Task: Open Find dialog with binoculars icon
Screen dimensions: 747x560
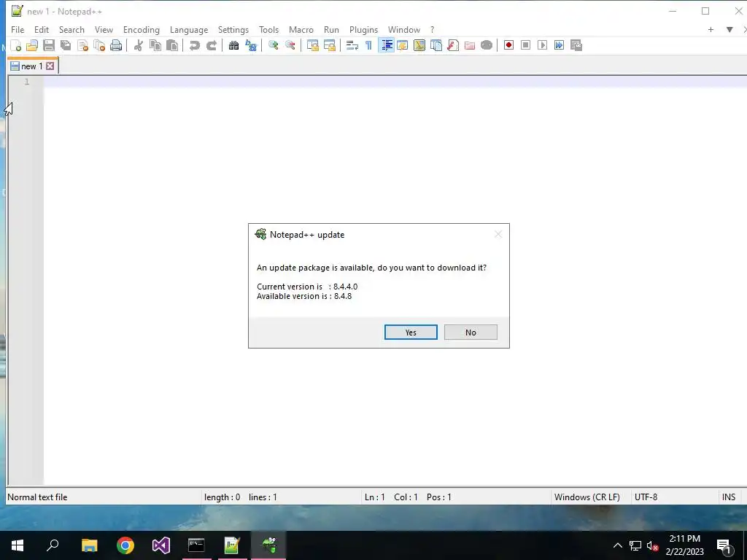Action: tap(233, 45)
